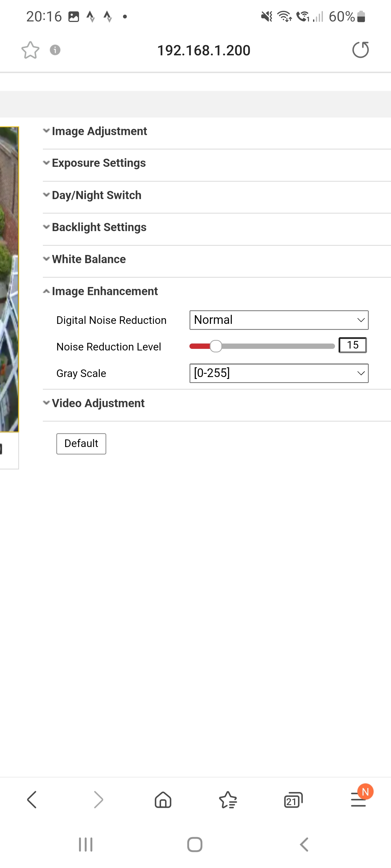Expand the Exposure Settings section
Screen dimensions: 391x868
pyautogui.click(x=99, y=163)
